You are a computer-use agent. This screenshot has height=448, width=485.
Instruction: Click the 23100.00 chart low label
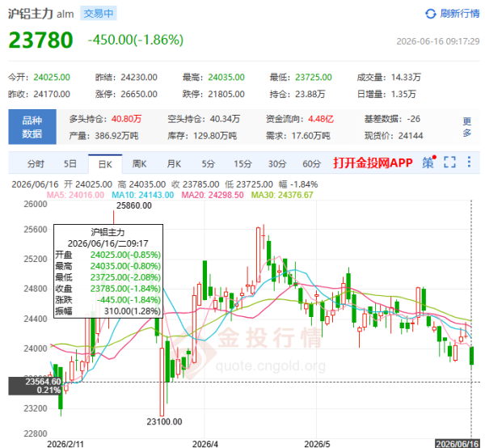164,421
